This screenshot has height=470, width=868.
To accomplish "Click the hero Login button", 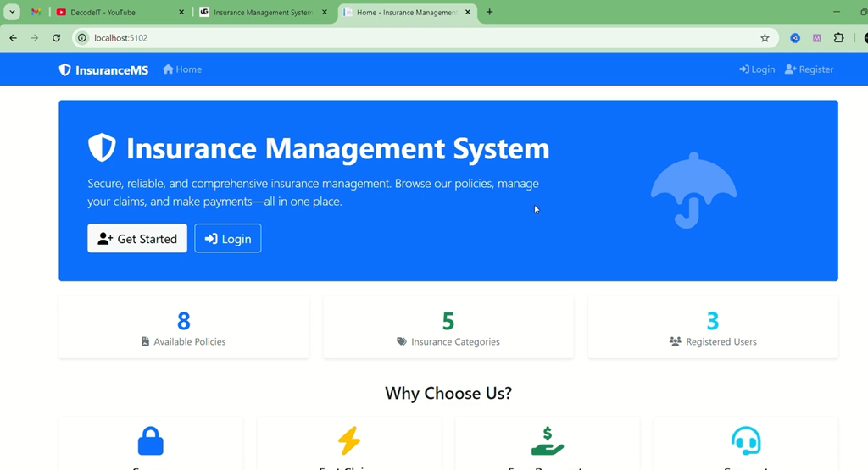I will 227,238.
